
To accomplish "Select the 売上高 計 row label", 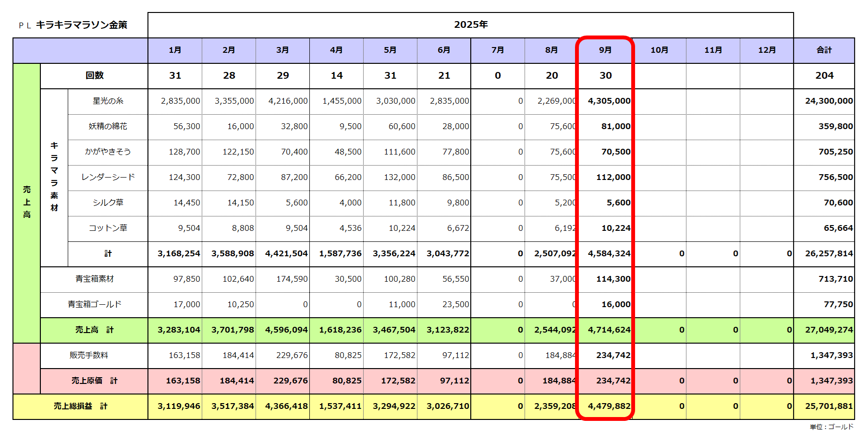I will coord(94,330).
